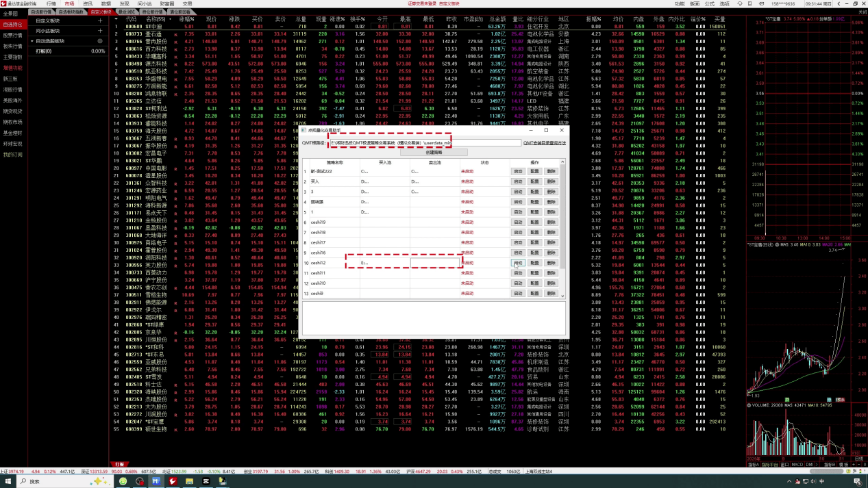Click the QMT根路径 path input field
868x488 pixels.
coord(425,143)
